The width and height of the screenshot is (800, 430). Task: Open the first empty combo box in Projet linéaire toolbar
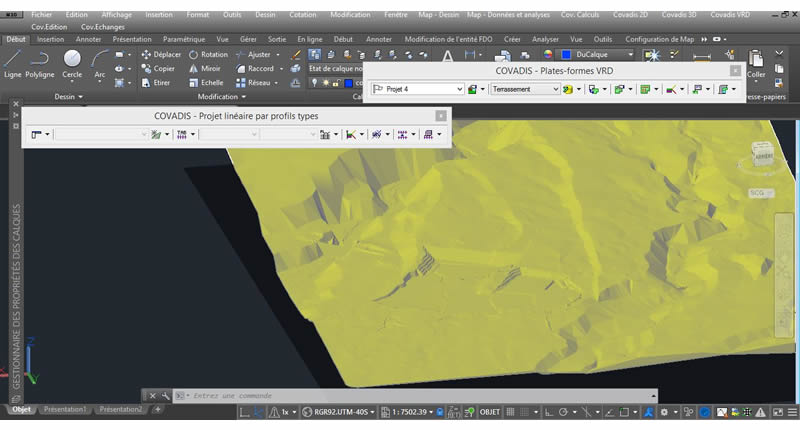tap(101, 135)
